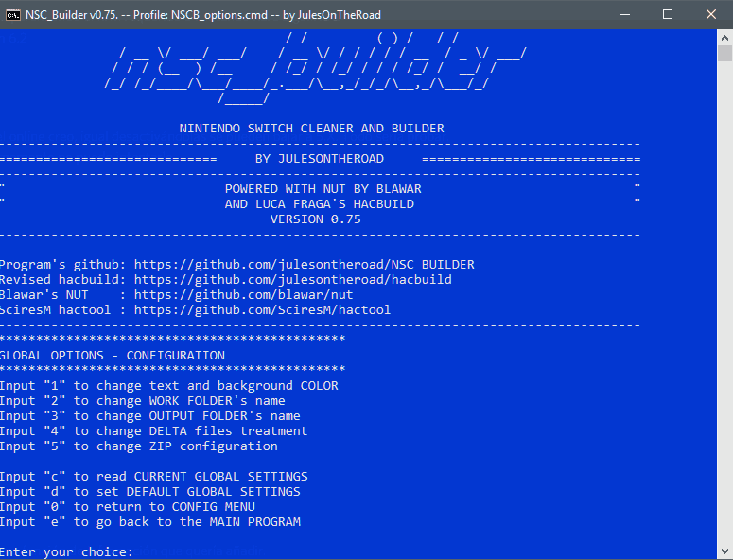The height and width of the screenshot is (560, 733).
Task: Click the Program's github NSC_BUILDER URL
Action: [305, 265]
